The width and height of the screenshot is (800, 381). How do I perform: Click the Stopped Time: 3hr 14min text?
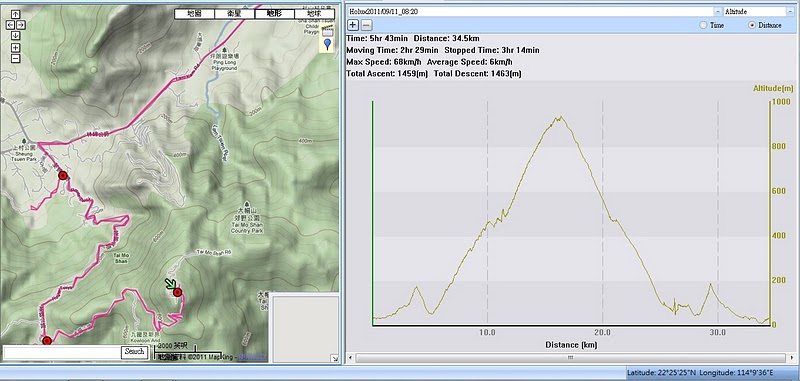(x=492, y=50)
